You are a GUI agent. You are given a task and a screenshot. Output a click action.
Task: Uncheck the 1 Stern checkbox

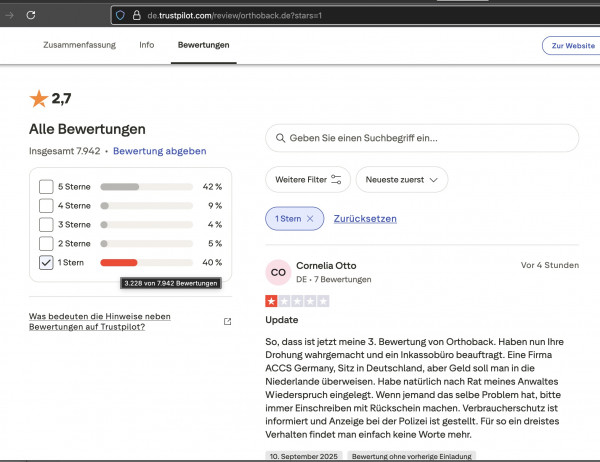tap(46, 263)
